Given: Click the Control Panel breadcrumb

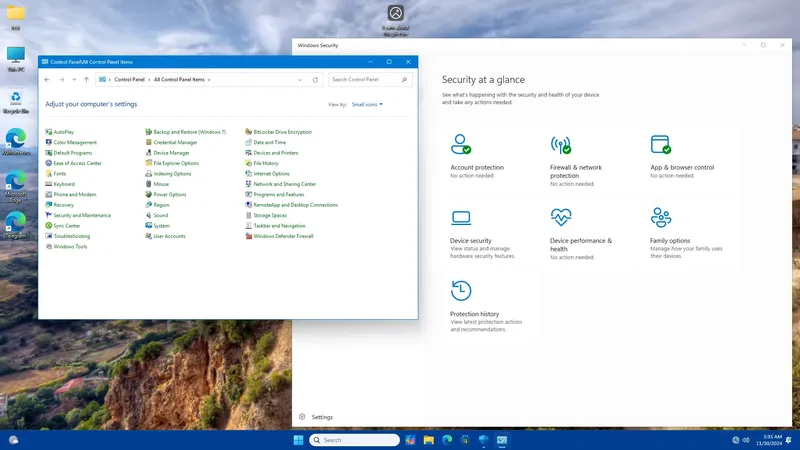Looking at the screenshot, I should tap(130, 80).
